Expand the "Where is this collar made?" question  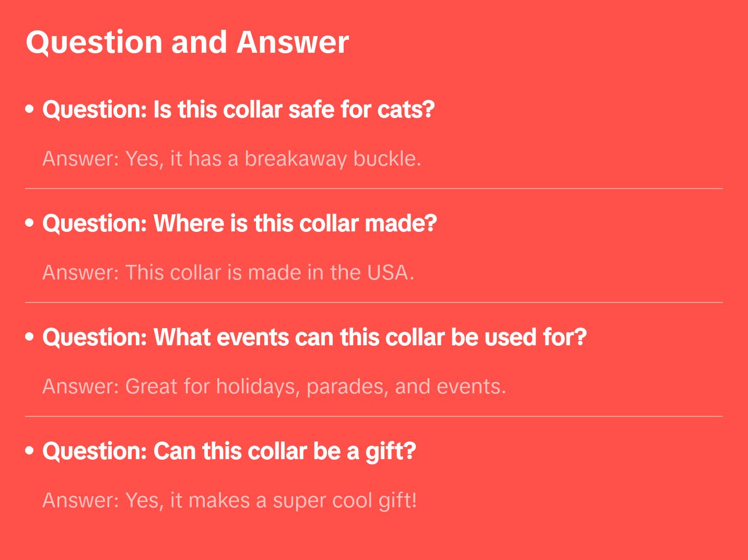(x=239, y=224)
